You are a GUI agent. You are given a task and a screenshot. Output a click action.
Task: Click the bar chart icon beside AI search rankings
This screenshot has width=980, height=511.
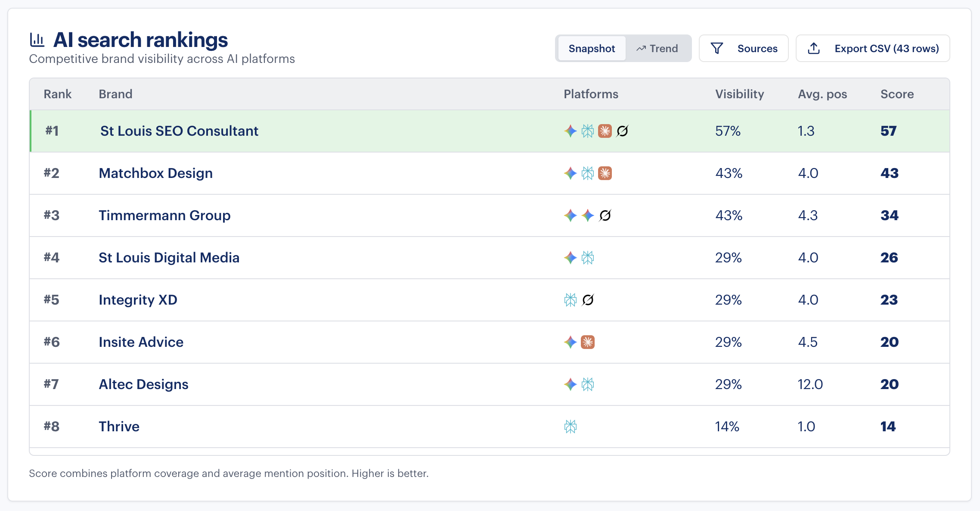click(x=37, y=40)
